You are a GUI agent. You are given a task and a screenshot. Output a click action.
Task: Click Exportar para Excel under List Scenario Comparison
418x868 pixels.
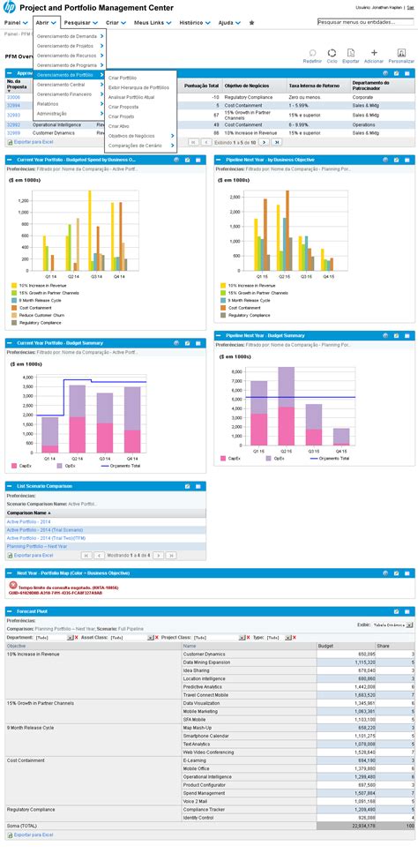click(x=31, y=555)
